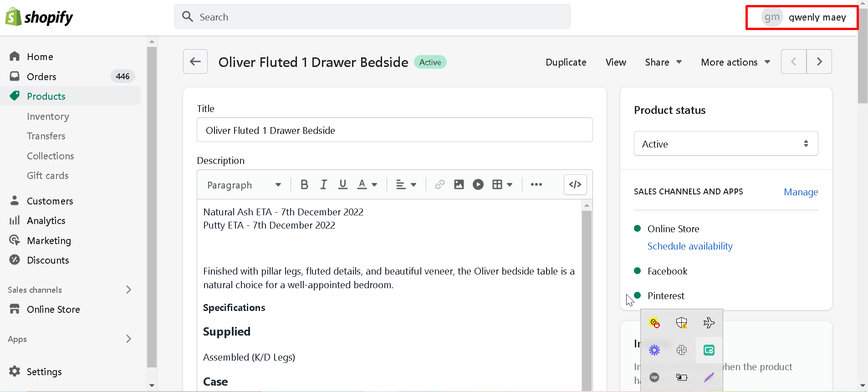Click Schedule availability link
The image size is (868, 392).
690,246
